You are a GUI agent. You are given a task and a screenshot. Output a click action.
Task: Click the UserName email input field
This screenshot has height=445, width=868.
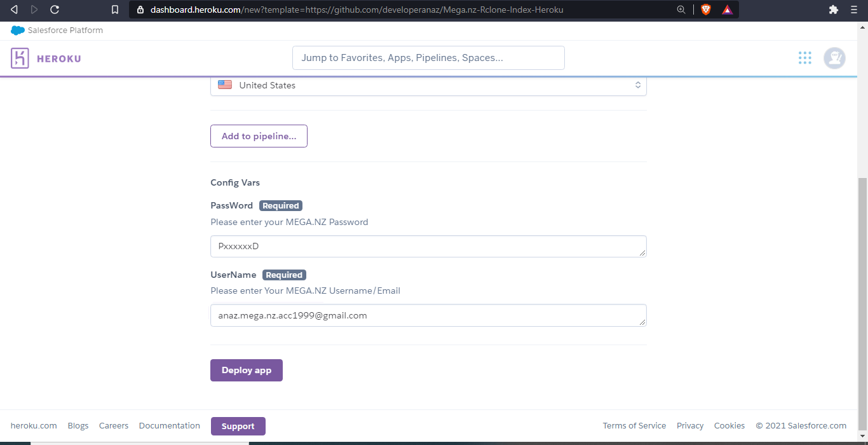[x=428, y=315]
